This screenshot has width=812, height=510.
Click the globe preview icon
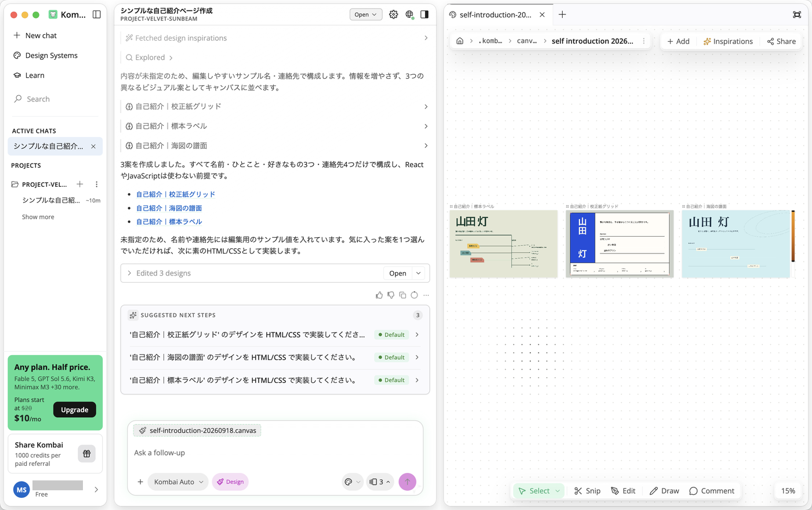pyautogui.click(x=409, y=15)
